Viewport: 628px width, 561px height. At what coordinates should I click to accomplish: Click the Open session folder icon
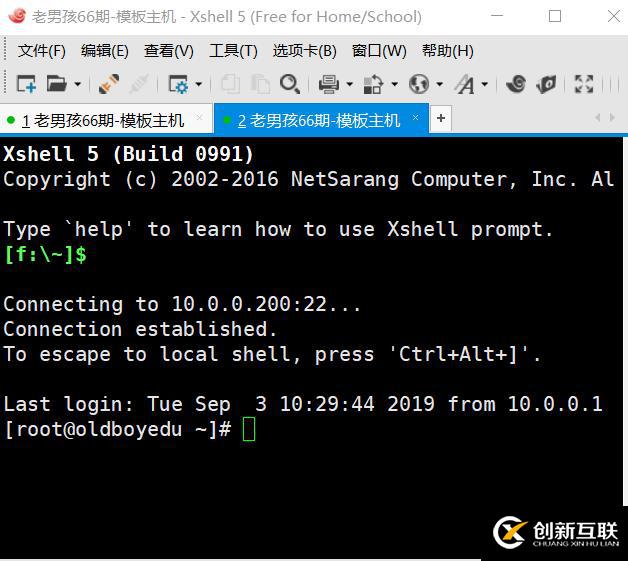[56, 84]
